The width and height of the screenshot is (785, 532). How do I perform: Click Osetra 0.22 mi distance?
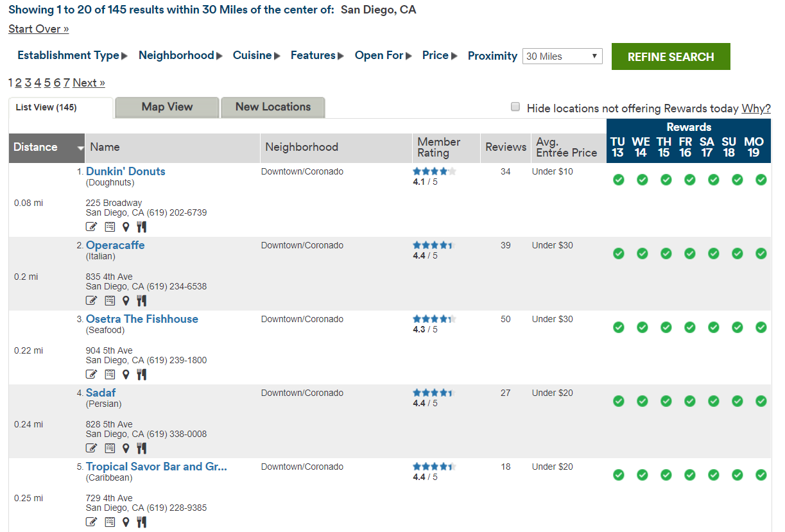pyautogui.click(x=29, y=350)
